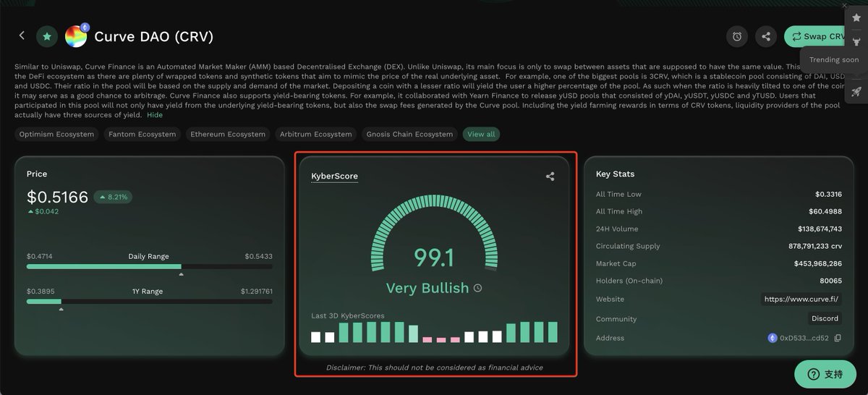The width and height of the screenshot is (868, 395).
Task: Open the rocket icon in the right side panel
Action: tap(856, 92)
